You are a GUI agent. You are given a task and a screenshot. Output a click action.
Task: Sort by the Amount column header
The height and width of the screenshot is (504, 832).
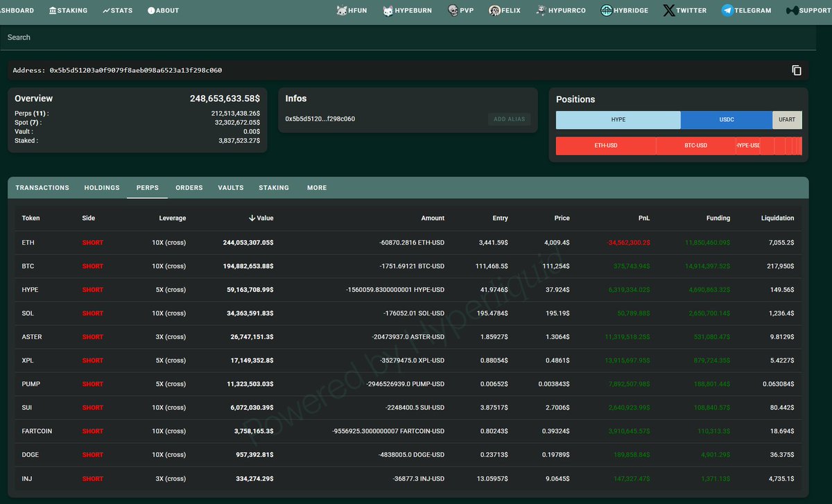433,218
